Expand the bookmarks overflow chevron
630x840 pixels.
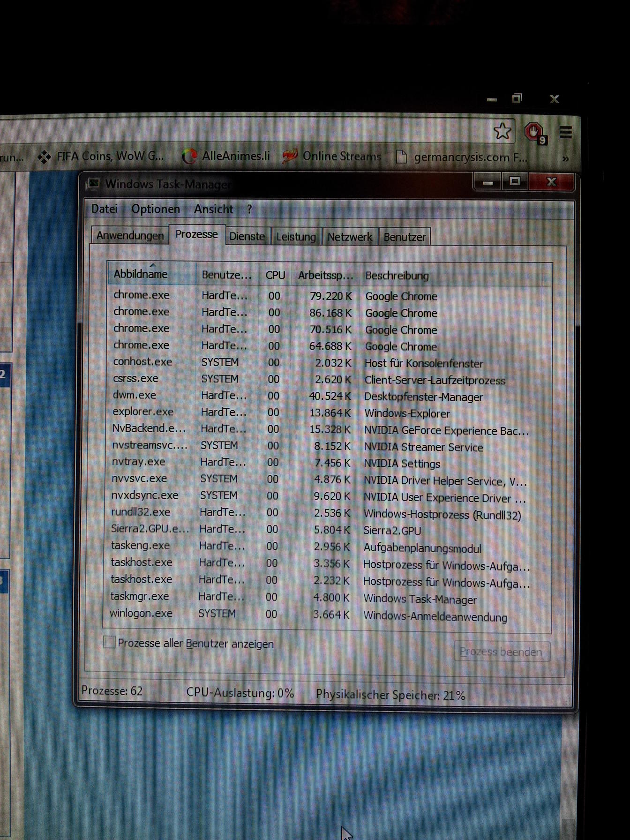click(x=565, y=159)
